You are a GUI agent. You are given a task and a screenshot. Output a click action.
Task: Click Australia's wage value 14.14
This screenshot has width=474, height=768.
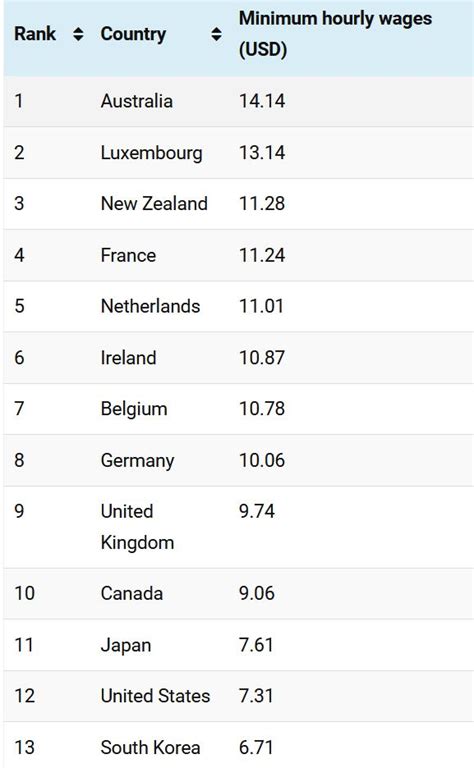[261, 101]
